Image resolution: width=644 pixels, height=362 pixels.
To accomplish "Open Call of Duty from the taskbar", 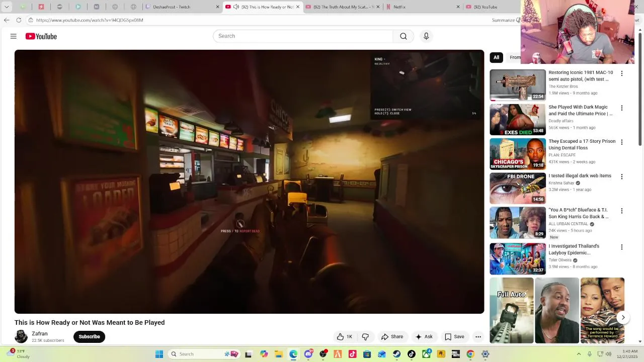I will click(455, 354).
